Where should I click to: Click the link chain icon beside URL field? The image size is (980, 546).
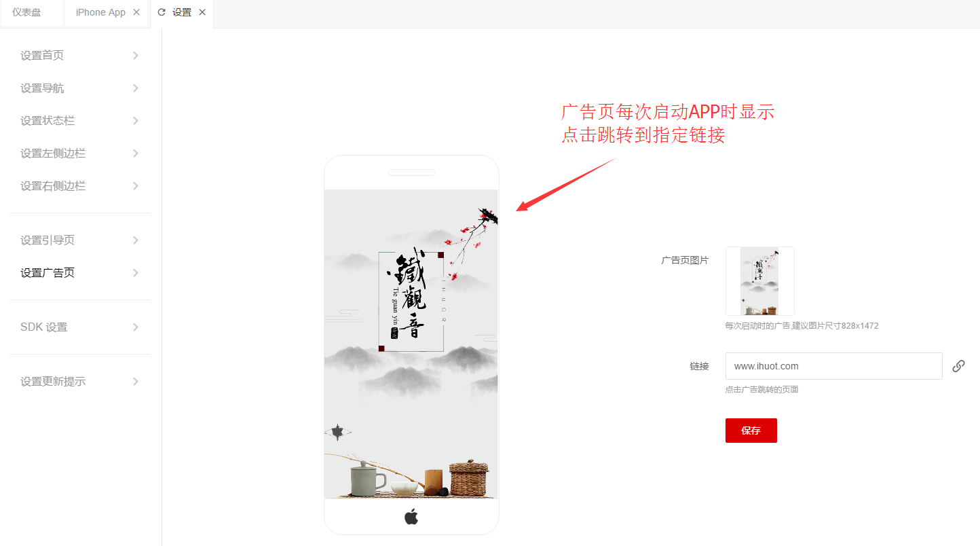[x=958, y=366]
